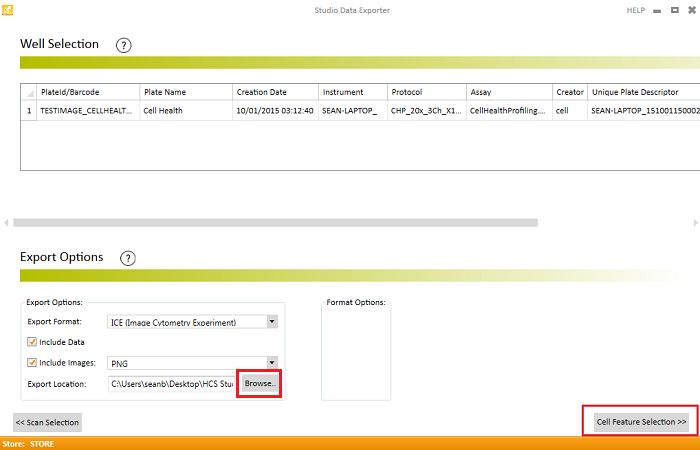The width and height of the screenshot is (700, 450).
Task: Click the Export Location path field
Action: (x=171, y=383)
